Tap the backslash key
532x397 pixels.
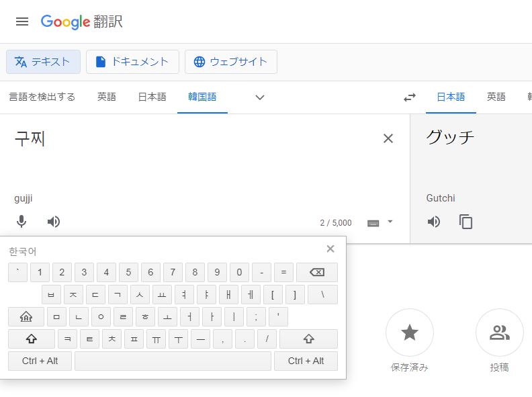click(x=322, y=294)
